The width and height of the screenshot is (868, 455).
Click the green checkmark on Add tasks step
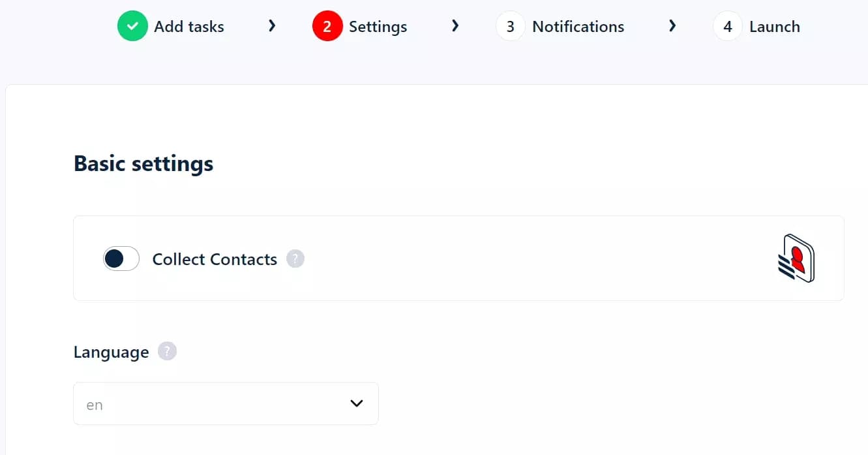coord(132,26)
